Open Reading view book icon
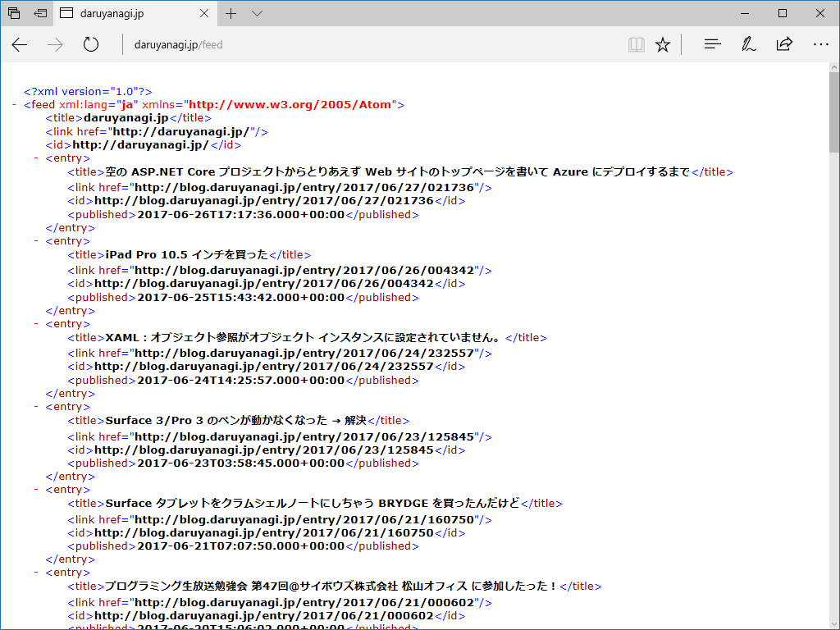Viewport: 840px width, 630px height. tap(636, 44)
